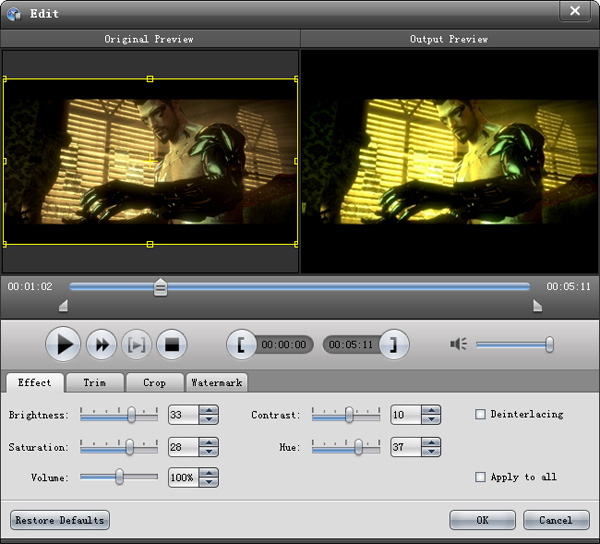Click the bottom-middle crop handle
Viewport: 600px width, 544px height.
tap(150, 244)
